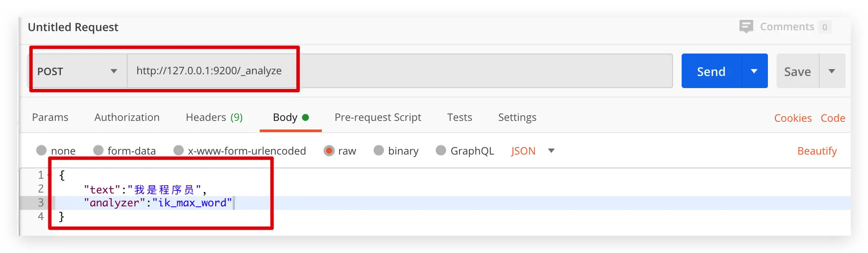
Task: Open the Authorization tab
Action: point(127,117)
